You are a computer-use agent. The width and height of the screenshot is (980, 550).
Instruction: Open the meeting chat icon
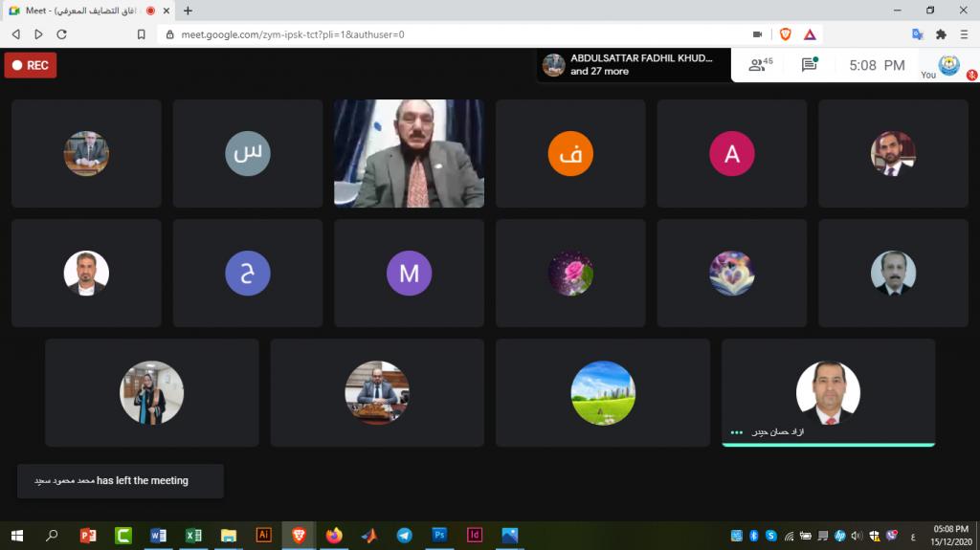point(809,65)
